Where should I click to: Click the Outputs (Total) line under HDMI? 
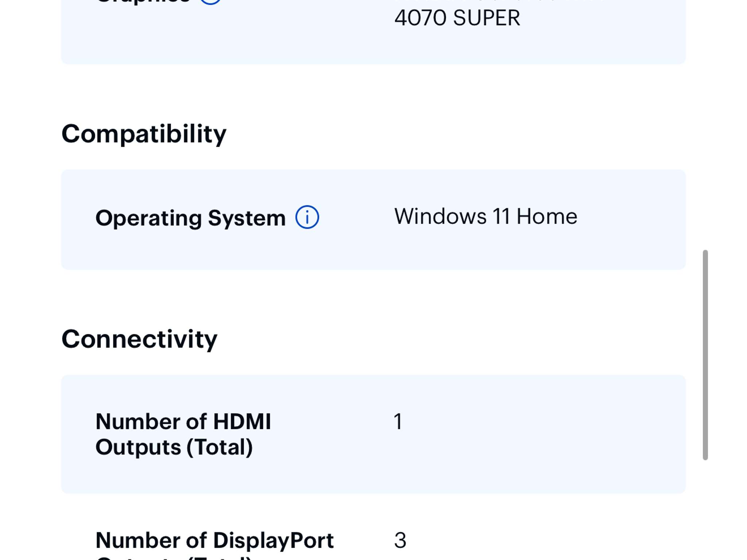pos(174,447)
